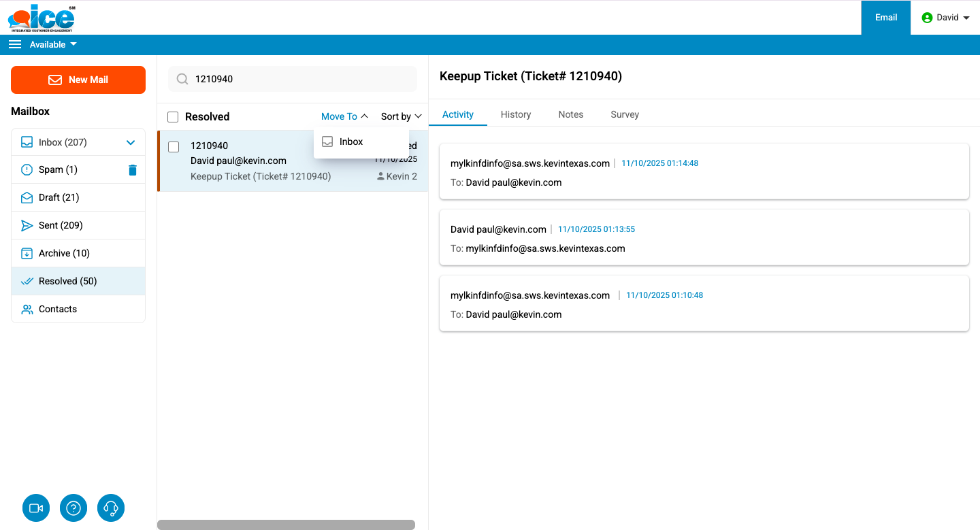Screen dimensions: 980x530
Task: Click the ICE logo
Action: click(42, 18)
